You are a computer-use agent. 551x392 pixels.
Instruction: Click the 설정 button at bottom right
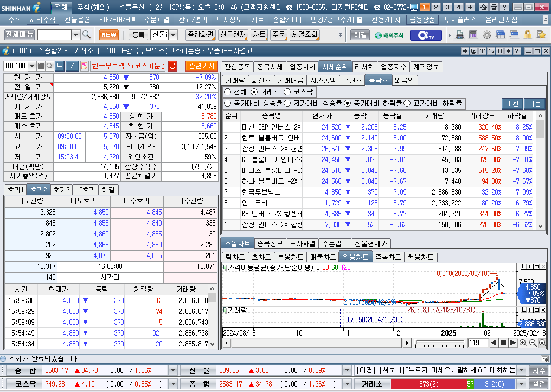tap(539, 384)
